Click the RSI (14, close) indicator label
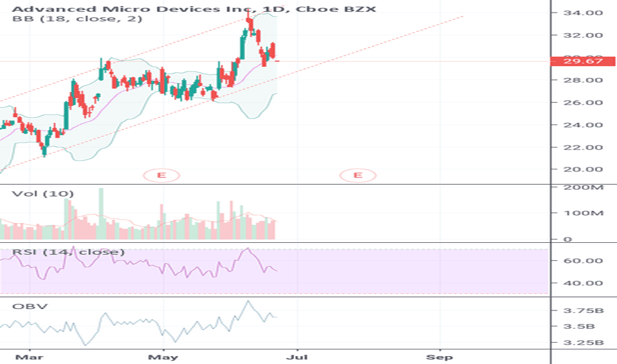Viewport: 617px width, 364px height. [x=68, y=252]
